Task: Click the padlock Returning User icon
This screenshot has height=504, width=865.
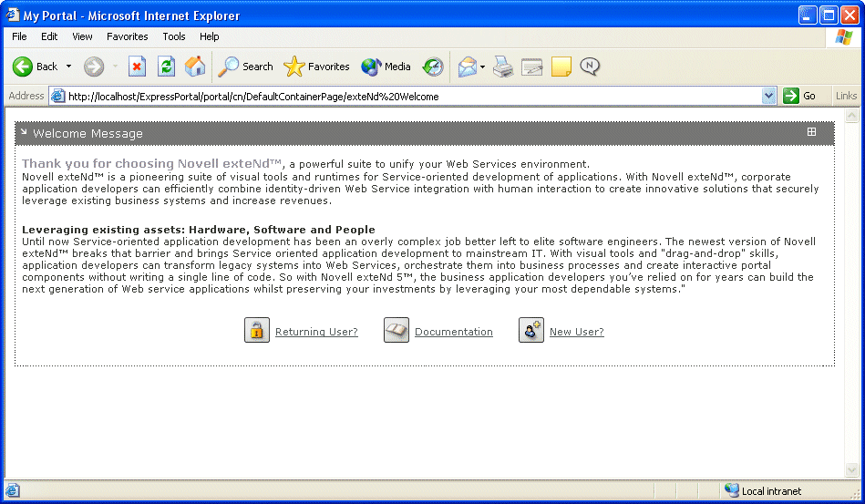Action: point(257,330)
